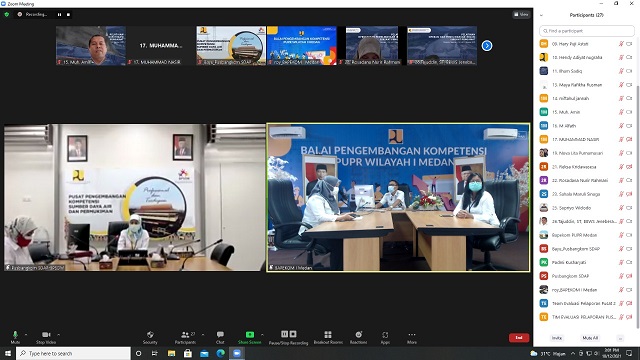Click the red End meeting button
Viewport: 640px width, 360px height.
click(x=519, y=338)
